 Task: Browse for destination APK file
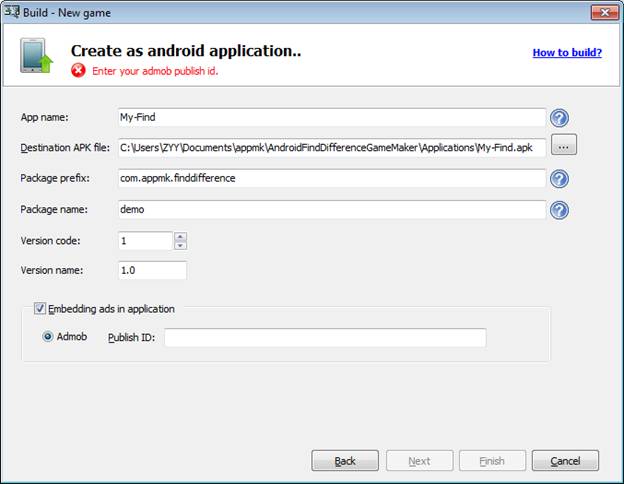[x=564, y=144]
